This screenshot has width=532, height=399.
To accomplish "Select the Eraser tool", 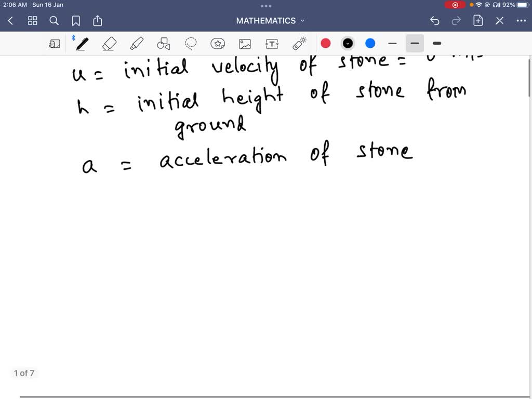I will [109, 43].
